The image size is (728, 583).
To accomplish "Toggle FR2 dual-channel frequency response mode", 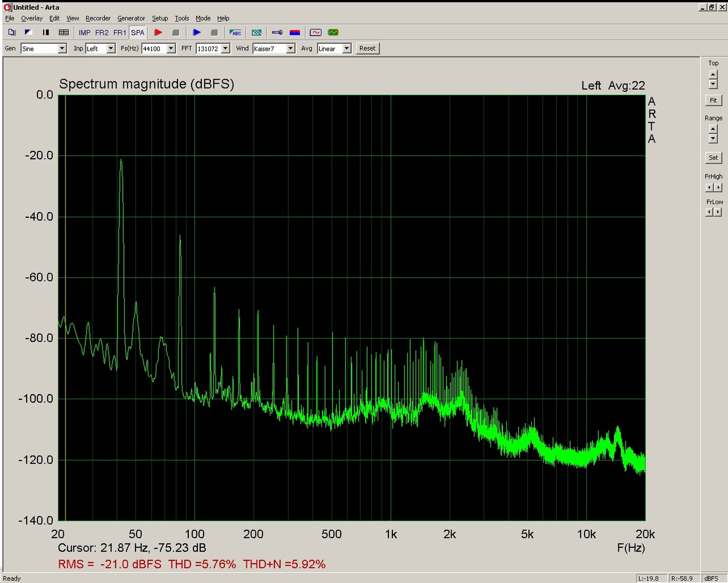I will click(x=102, y=32).
